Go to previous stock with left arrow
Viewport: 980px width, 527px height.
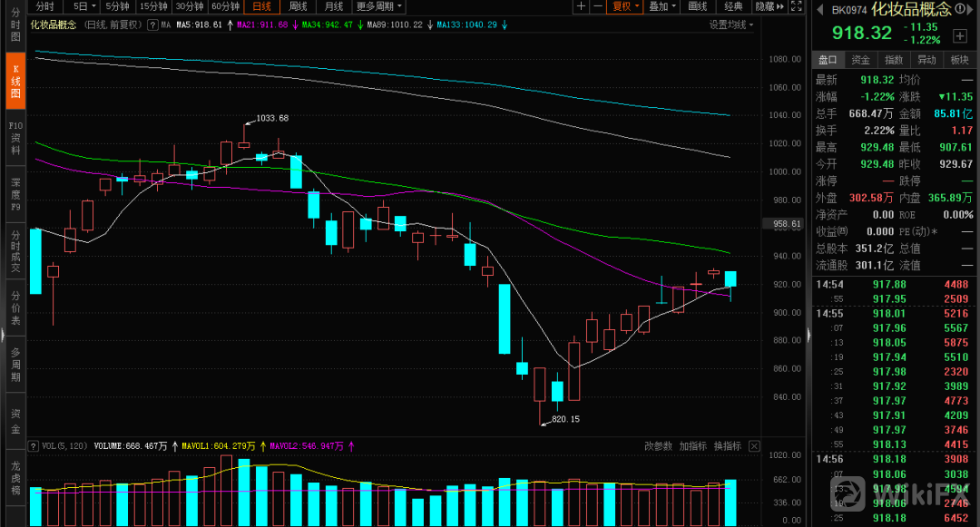(818, 11)
